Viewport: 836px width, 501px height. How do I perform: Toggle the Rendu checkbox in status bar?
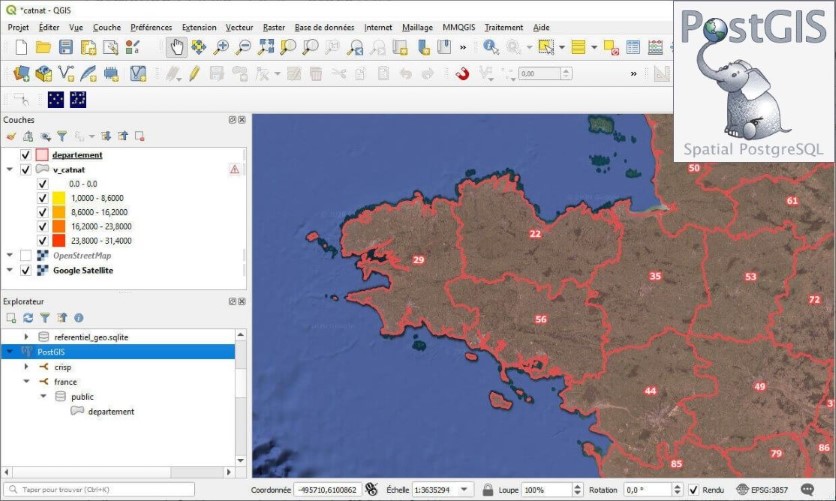click(694, 490)
